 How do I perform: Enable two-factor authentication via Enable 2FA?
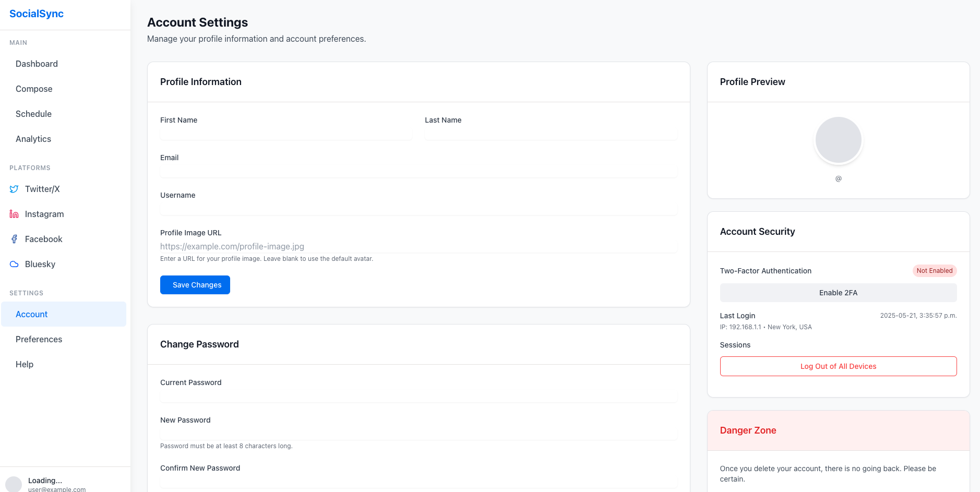pyautogui.click(x=838, y=293)
